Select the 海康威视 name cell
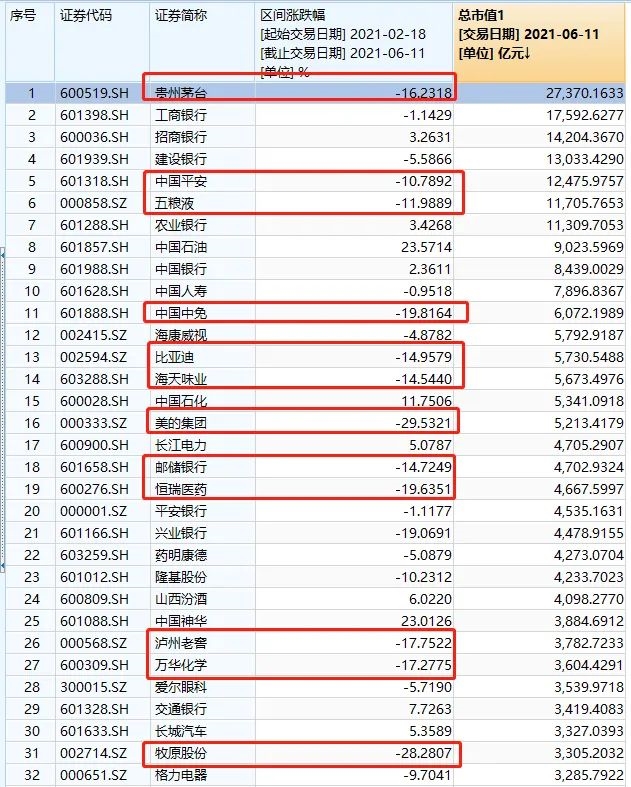631x787 pixels. click(x=181, y=335)
